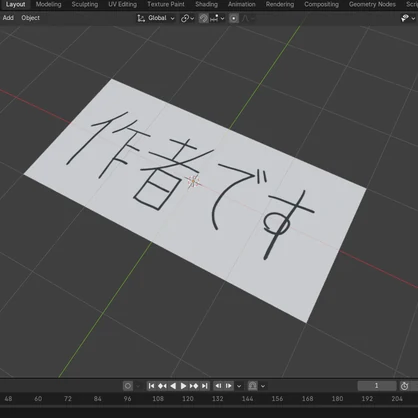Viewport: 418px width, 418px height.
Task: Click the playback sync icon
Action: click(x=253, y=386)
